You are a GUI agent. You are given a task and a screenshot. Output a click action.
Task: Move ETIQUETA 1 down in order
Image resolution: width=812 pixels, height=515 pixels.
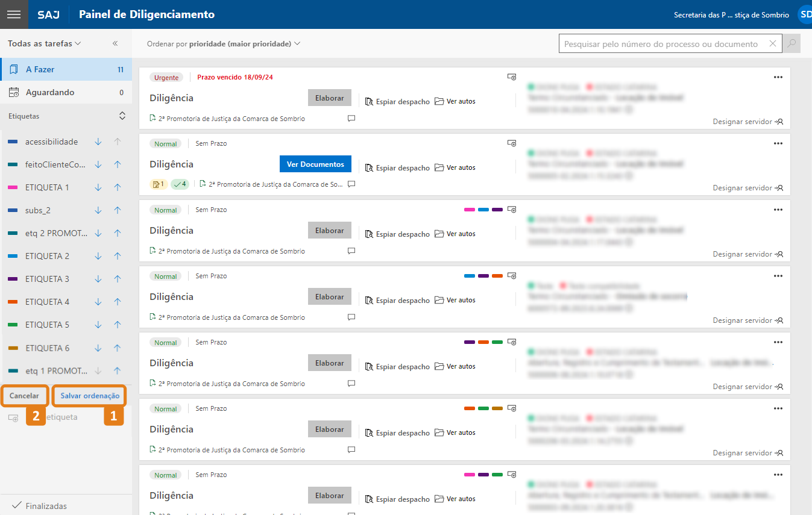coord(98,187)
